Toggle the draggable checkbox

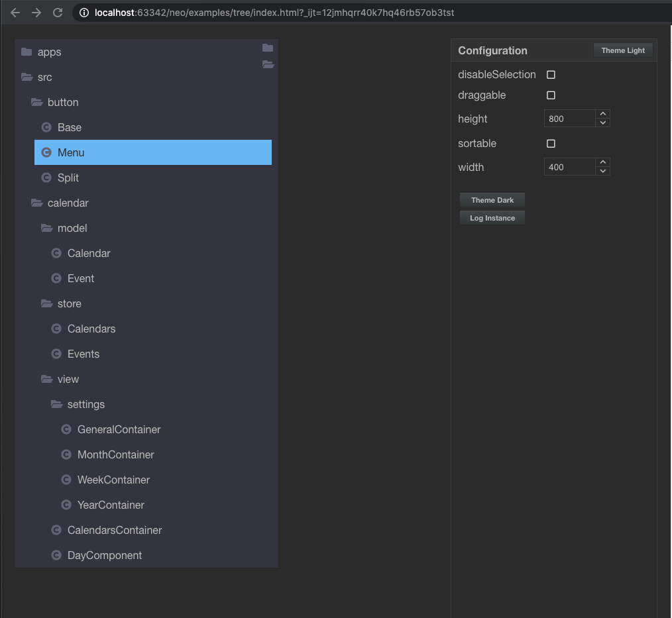point(551,95)
